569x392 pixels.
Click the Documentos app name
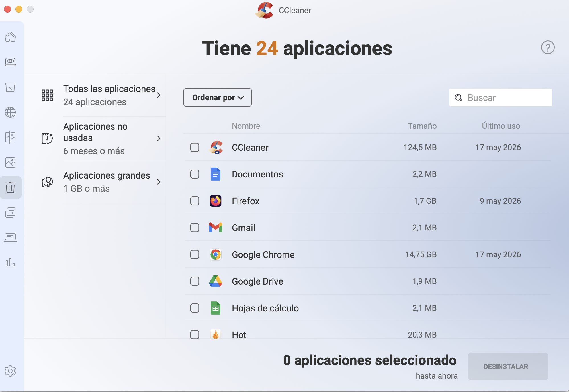(x=257, y=174)
